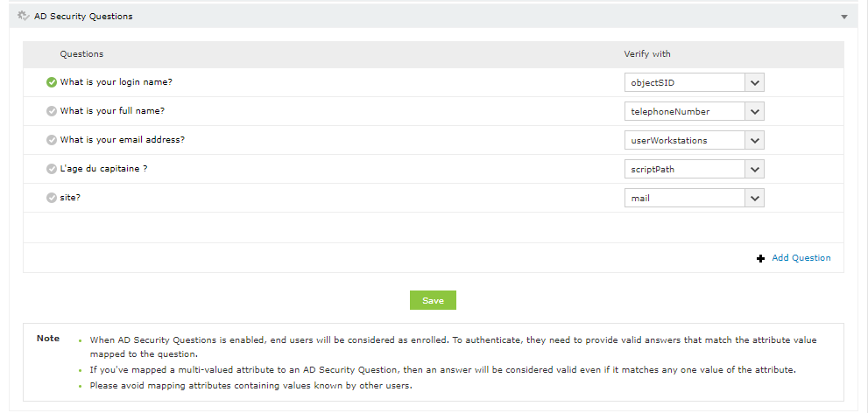Collapse the AD Security Questions section arrow
The width and height of the screenshot is (868, 413).
click(x=843, y=17)
